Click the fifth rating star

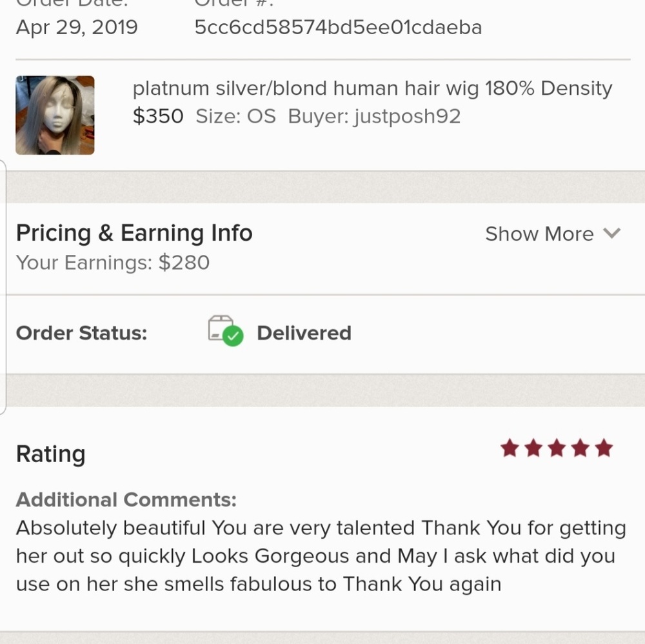[604, 448]
